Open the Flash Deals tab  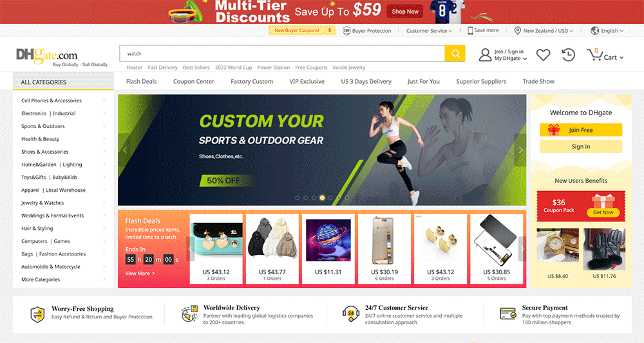click(x=141, y=81)
